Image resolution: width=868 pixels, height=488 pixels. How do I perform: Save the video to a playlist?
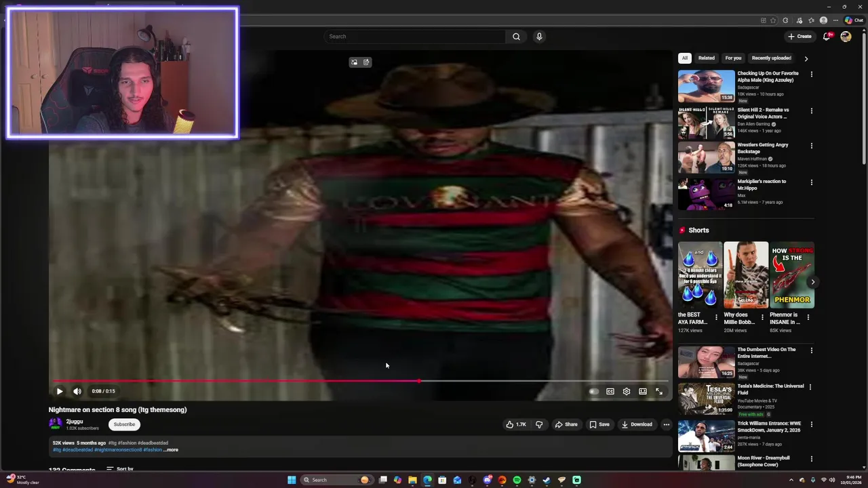coord(599,424)
